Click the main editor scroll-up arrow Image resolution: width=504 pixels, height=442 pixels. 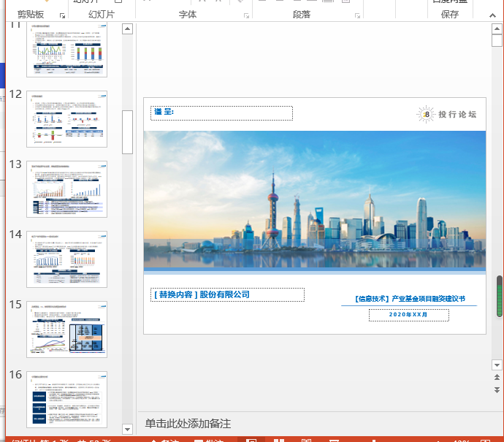(497, 29)
